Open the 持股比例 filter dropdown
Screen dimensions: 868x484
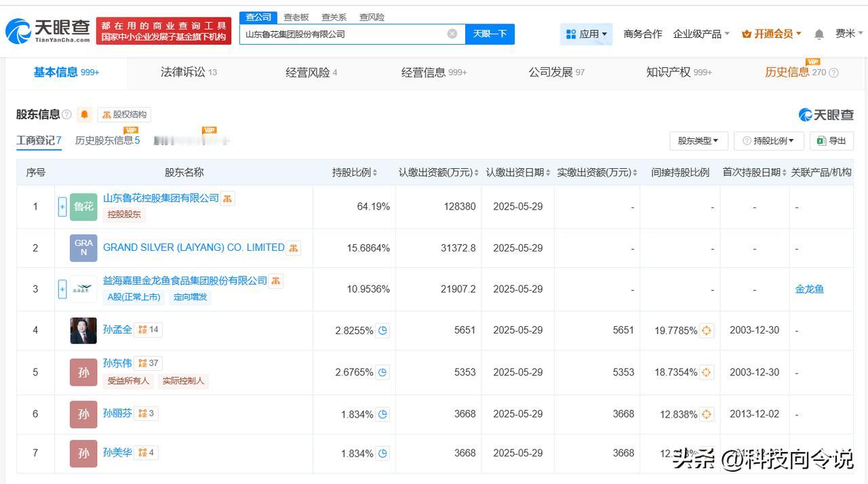[769, 141]
